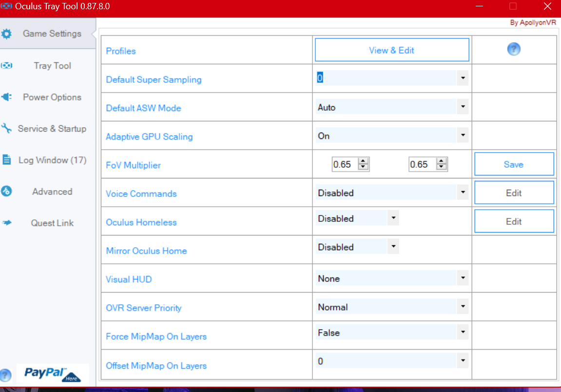Image resolution: width=561 pixels, height=392 pixels.
Task: Open the Default ASW Mode dropdown
Action: point(463,106)
